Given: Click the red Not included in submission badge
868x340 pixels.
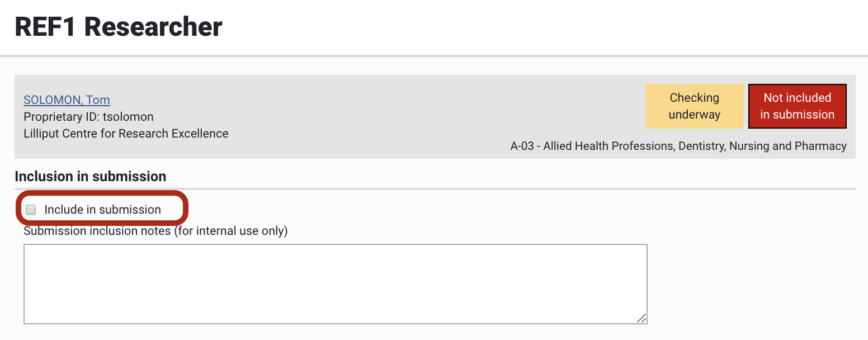Looking at the screenshot, I should pyautogui.click(x=797, y=106).
